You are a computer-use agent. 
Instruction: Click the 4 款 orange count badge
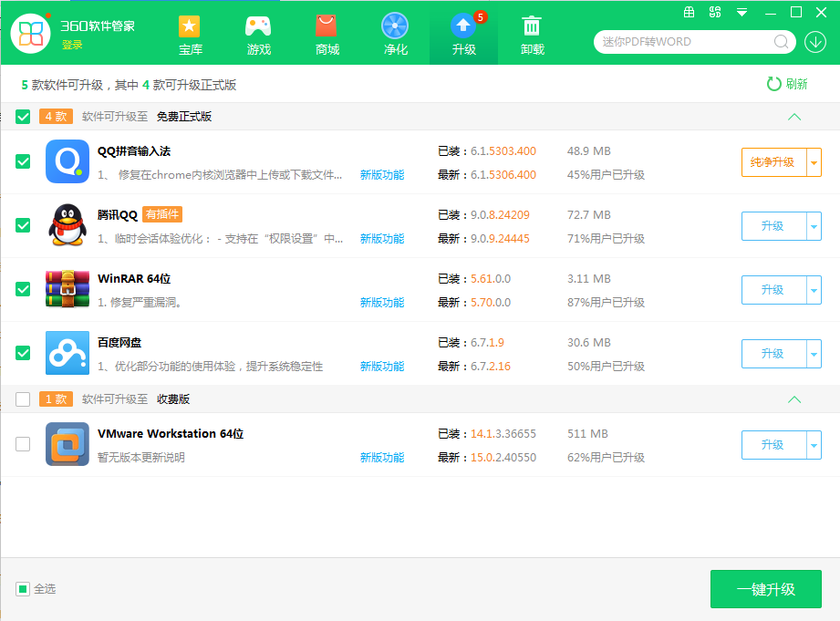coord(56,117)
